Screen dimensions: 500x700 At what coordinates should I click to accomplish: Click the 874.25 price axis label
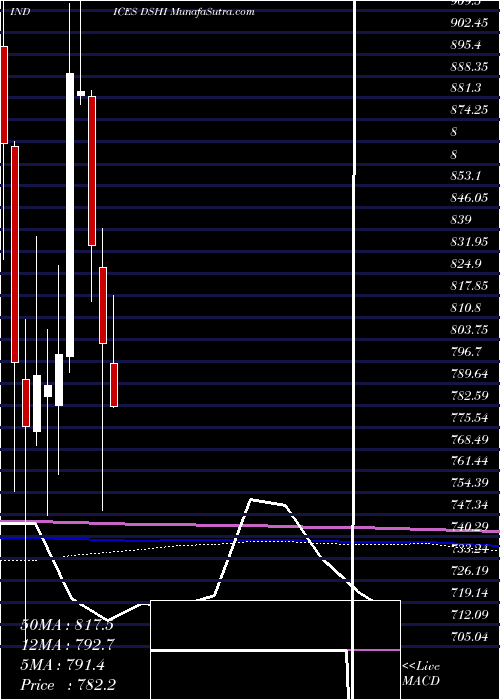[x=469, y=110]
